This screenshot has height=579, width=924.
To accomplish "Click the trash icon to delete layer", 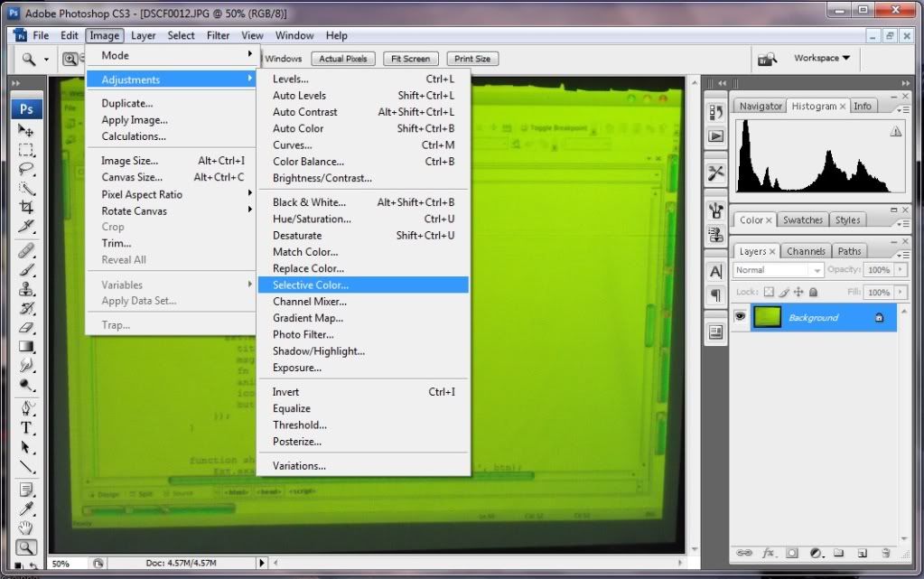I will pos(883,552).
